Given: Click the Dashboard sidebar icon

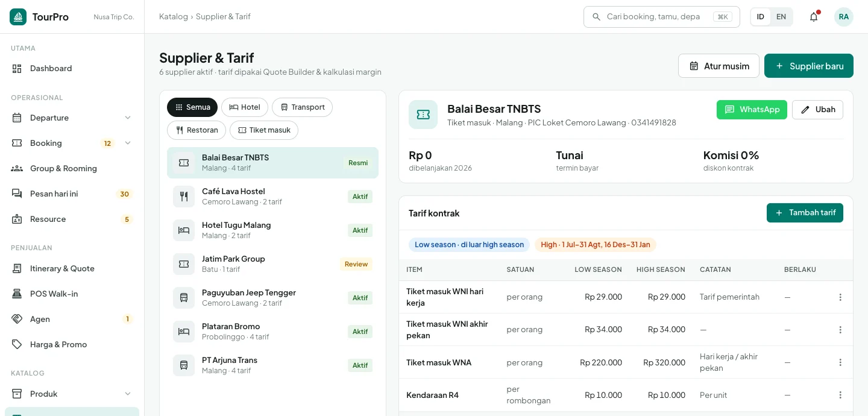Looking at the screenshot, I should click(17, 69).
